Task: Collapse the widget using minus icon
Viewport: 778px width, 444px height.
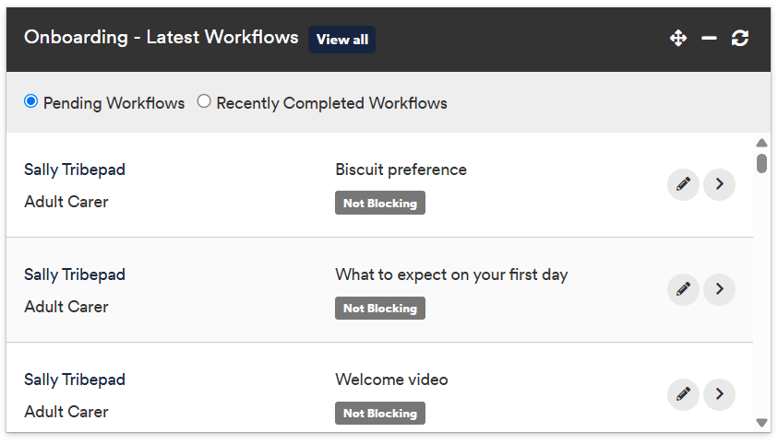Action: click(709, 38)
